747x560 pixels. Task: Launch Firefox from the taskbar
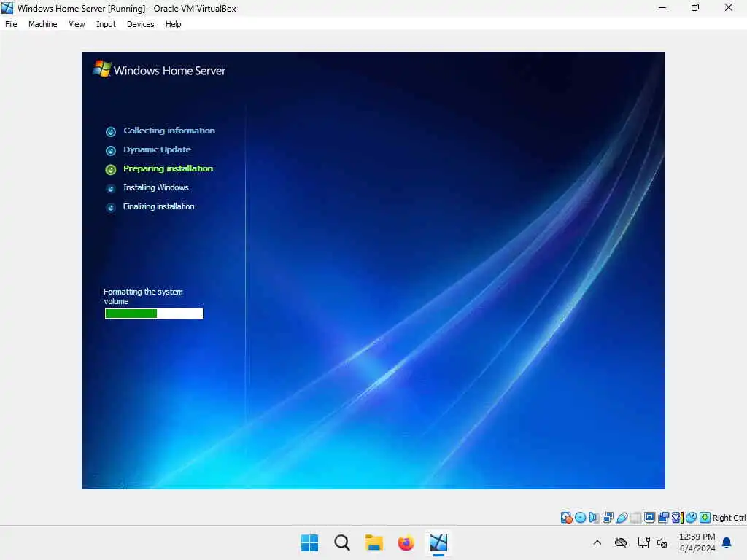coord(406,542)
